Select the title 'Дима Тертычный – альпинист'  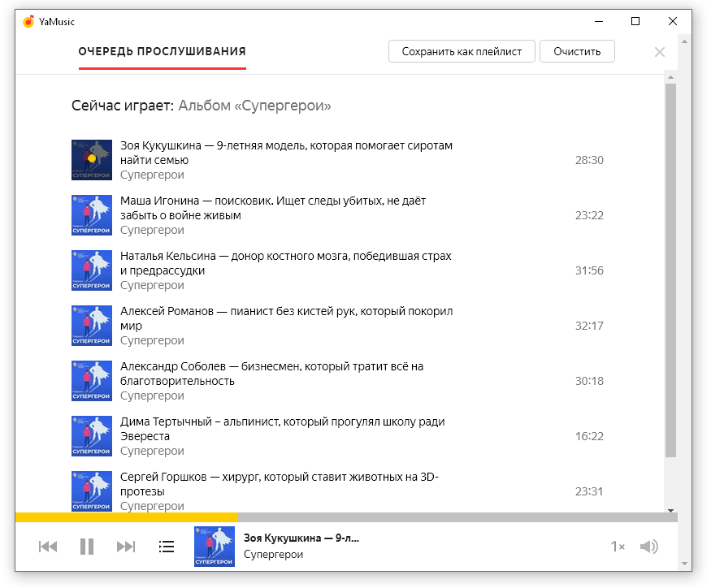(x=283, y=430)
